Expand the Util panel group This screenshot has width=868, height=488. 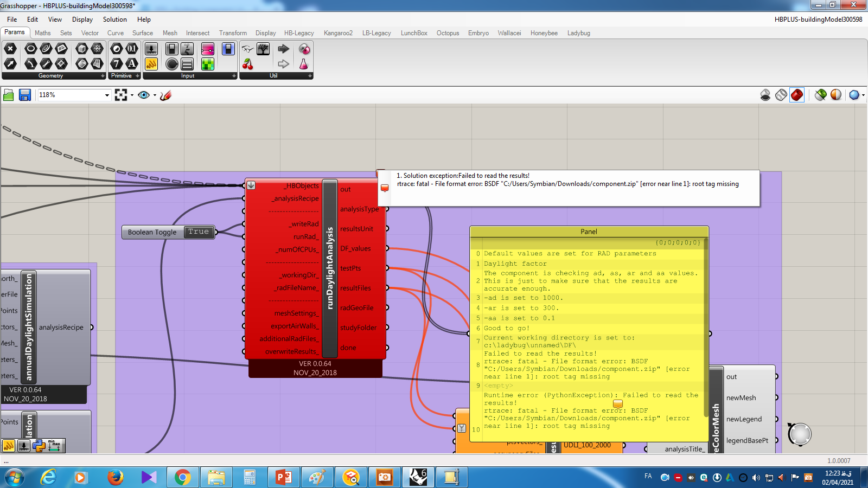(x=310, y=76)
